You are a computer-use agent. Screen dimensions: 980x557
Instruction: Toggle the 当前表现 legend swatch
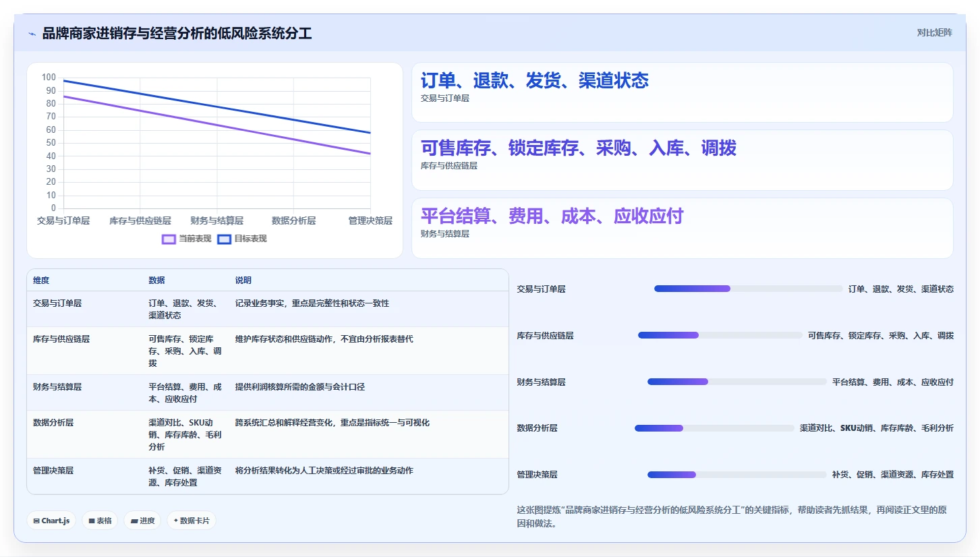pos(169,239)
